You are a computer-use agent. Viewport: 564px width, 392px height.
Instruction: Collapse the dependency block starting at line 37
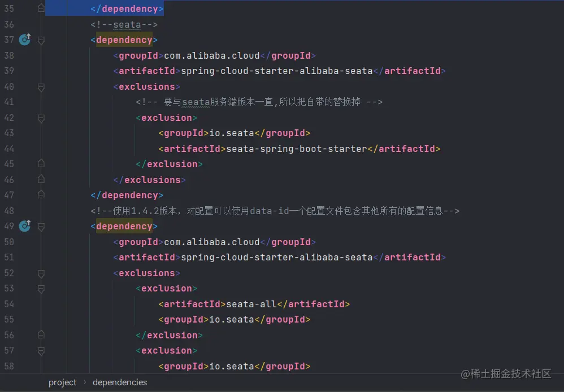(x=41, y=40)
